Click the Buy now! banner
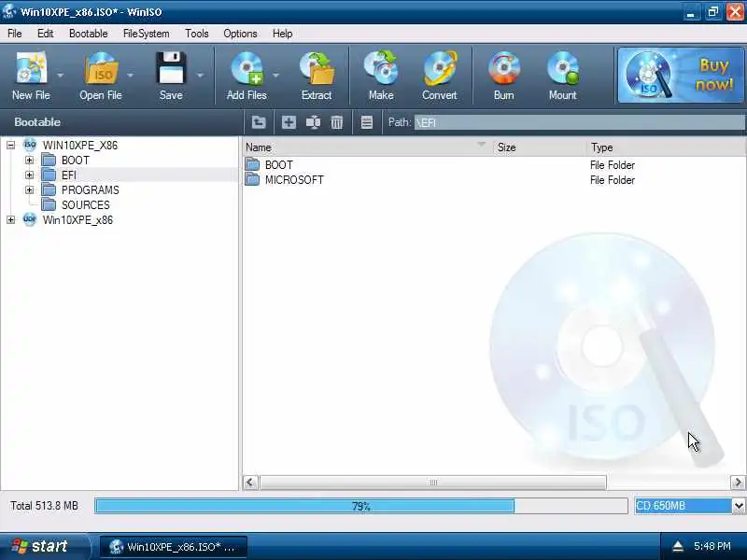Screen dimensions: 747x560 tap(681, 75)
